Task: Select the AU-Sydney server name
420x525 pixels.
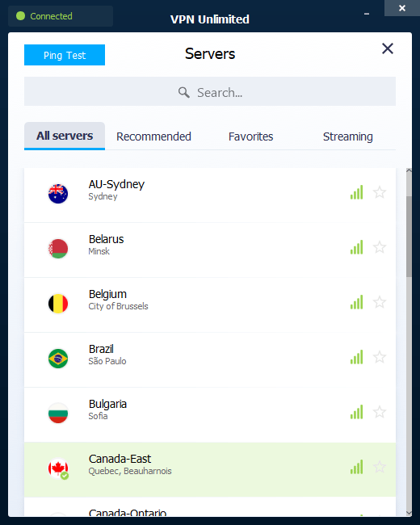Action: (116, 184)
